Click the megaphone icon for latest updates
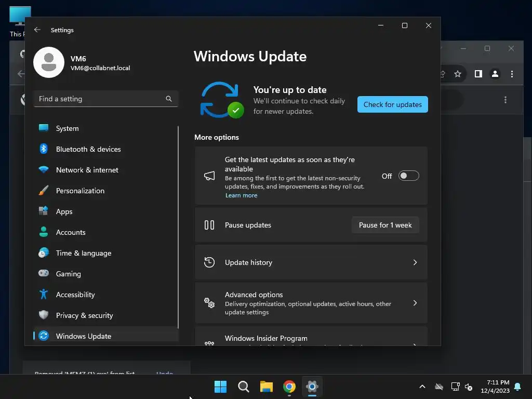 click(x=209, y=176)
